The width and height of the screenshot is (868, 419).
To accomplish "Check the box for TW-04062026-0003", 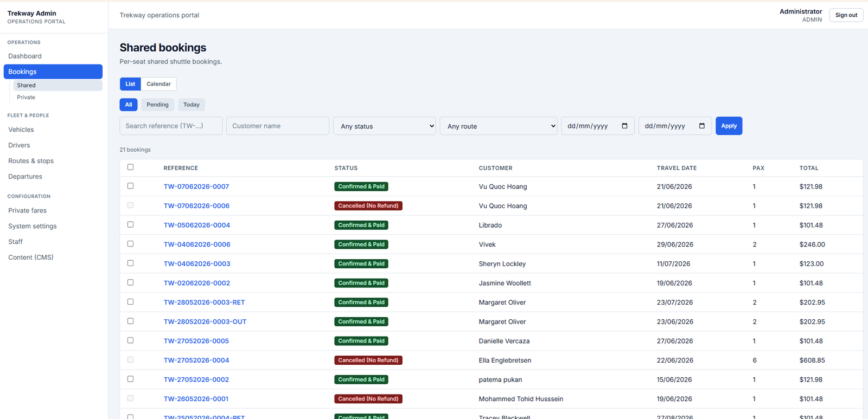I will point(130,263).
